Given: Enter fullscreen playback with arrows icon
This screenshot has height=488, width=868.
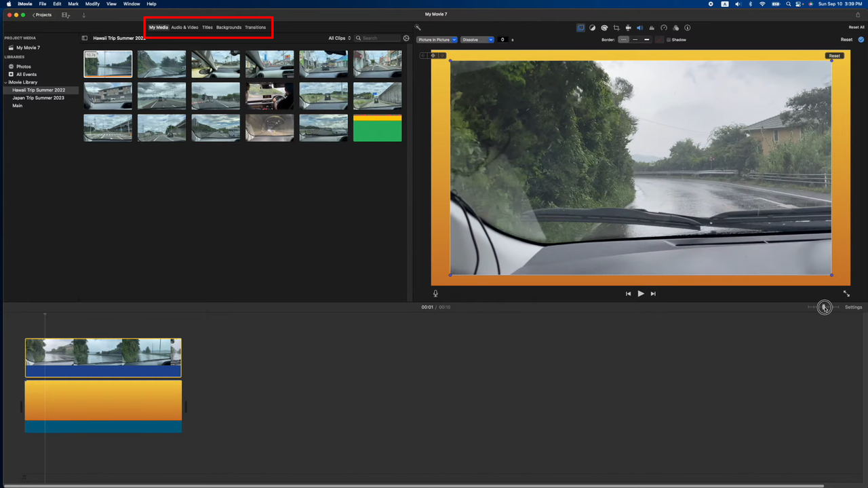Looking at the screenshot, I should click(x=846, y=294).
